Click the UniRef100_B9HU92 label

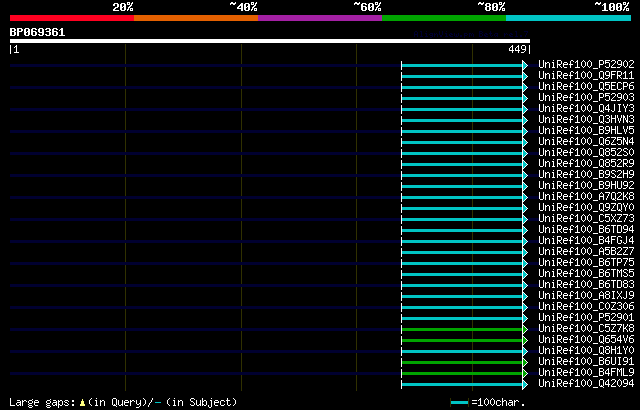coord(586,186)
